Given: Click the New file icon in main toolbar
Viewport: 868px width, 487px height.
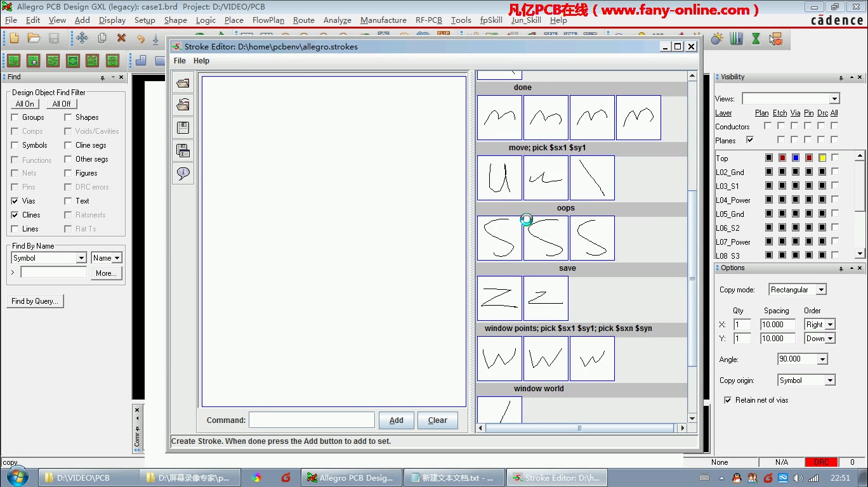Looking at the screenshot, I should (x=14, y=38).
